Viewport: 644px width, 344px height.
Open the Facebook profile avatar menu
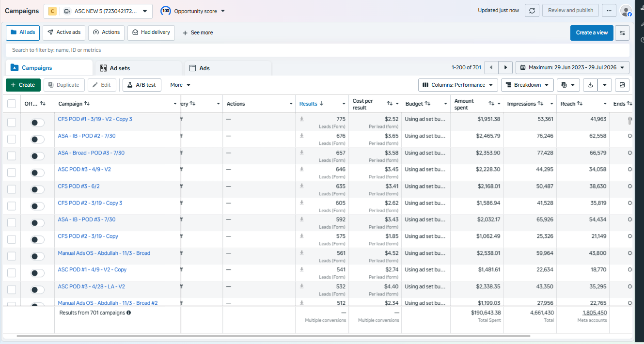[626, 11]
